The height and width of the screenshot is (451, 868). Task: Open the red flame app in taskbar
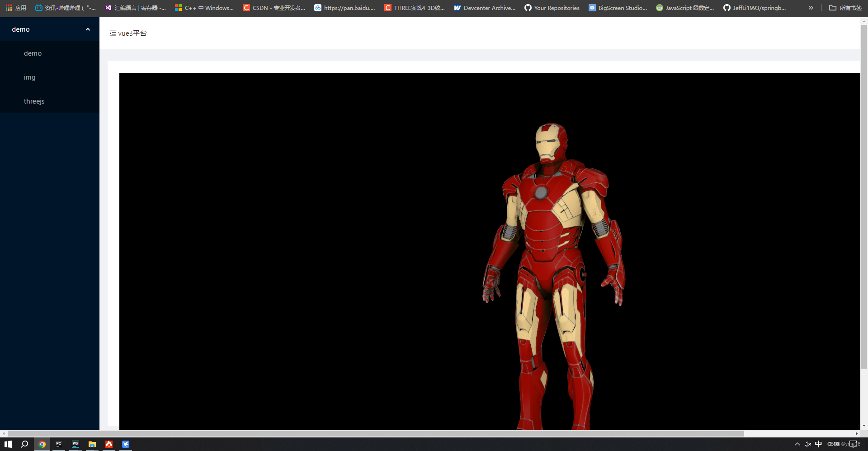(x=109, y=444)
